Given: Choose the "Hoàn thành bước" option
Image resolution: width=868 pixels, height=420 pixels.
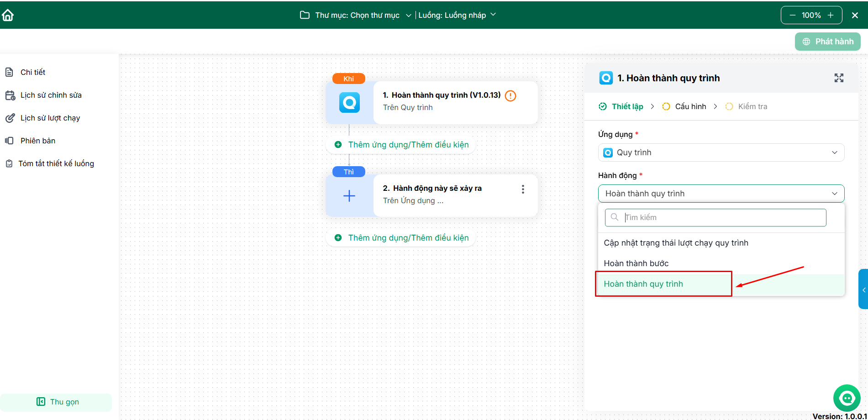Looking at the screenshot, I should 721,263.
